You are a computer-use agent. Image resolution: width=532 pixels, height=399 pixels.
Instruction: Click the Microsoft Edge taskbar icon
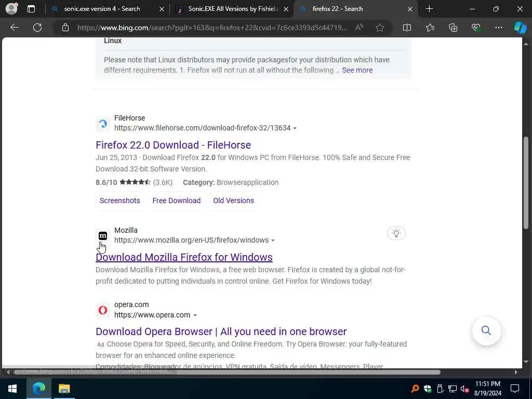coord(38,389)
